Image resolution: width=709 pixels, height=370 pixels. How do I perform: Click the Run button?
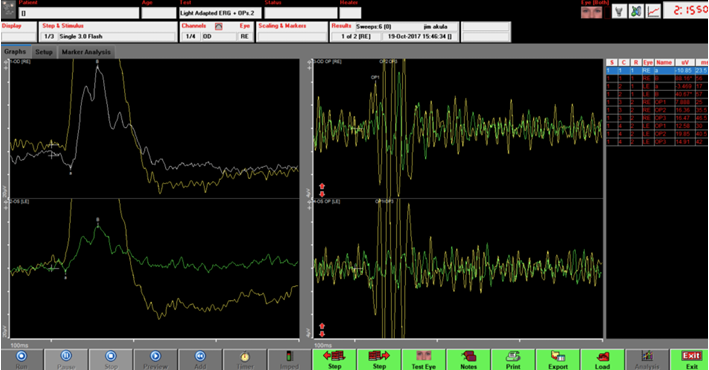21,360
